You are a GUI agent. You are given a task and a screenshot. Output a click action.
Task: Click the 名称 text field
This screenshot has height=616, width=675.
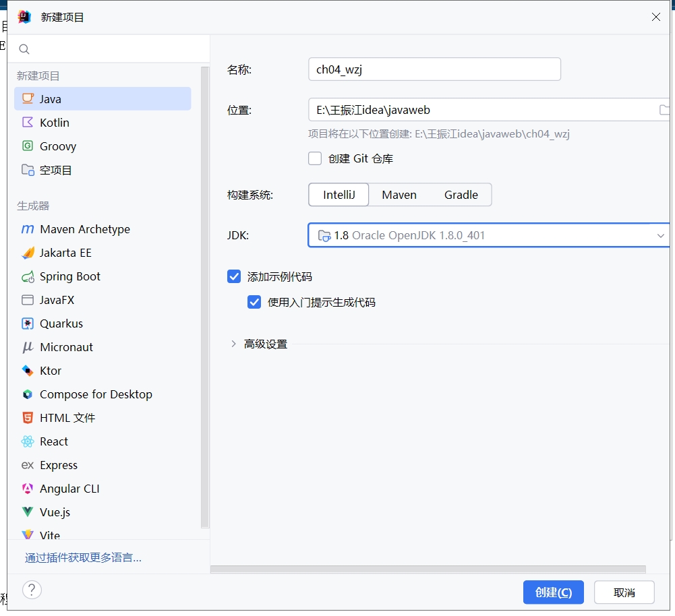coord(434,69)
